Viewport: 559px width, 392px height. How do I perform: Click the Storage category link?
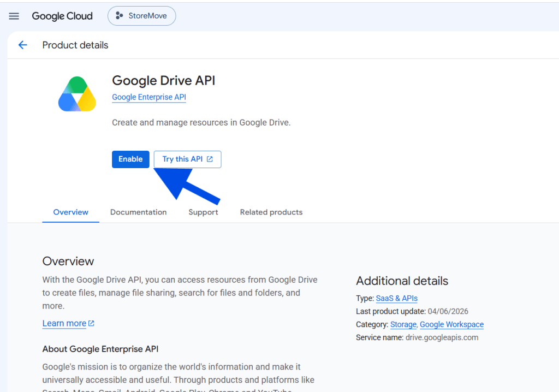coord(403,324)
